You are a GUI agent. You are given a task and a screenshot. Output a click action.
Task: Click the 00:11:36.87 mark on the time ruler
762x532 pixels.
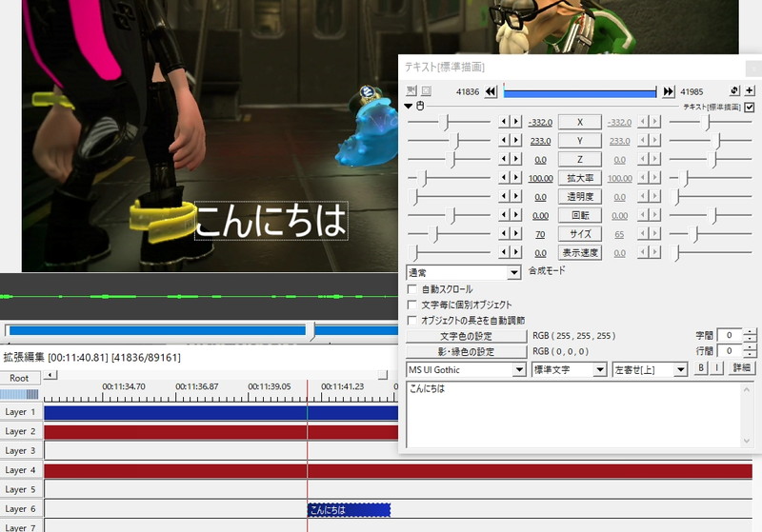coord(197,386)
